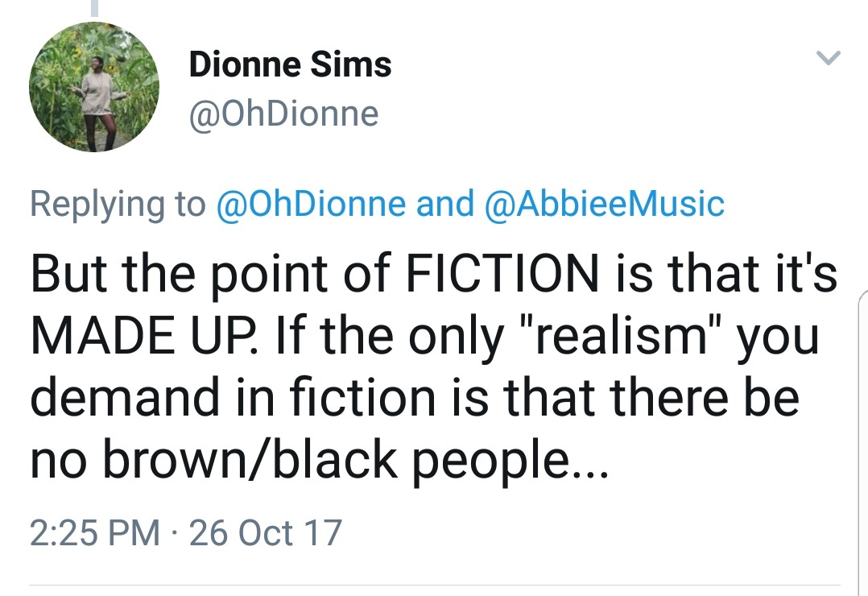
Task: Open Dionne Sims' profile picture
Action: [93, 87]
